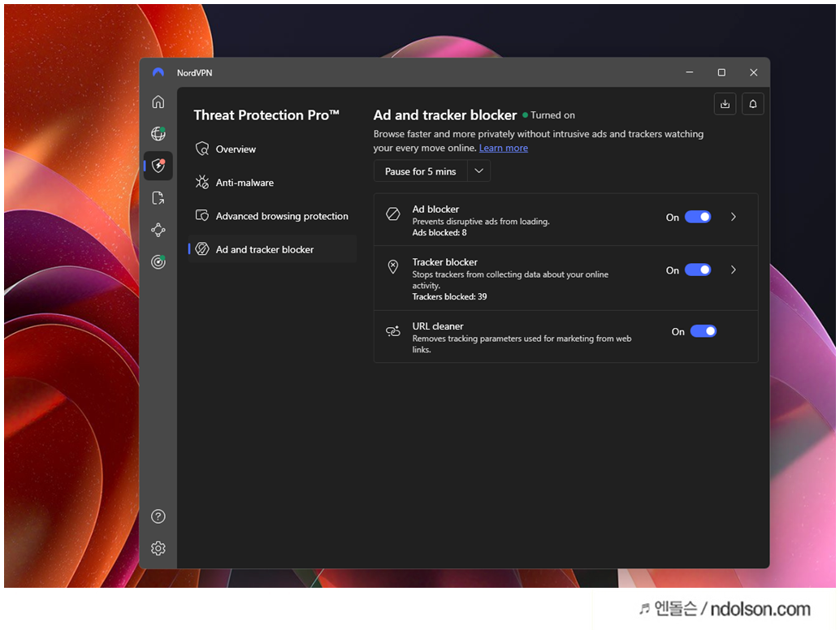Click the 'Ad and tracker blocker' main heading

tap(445, 115)
